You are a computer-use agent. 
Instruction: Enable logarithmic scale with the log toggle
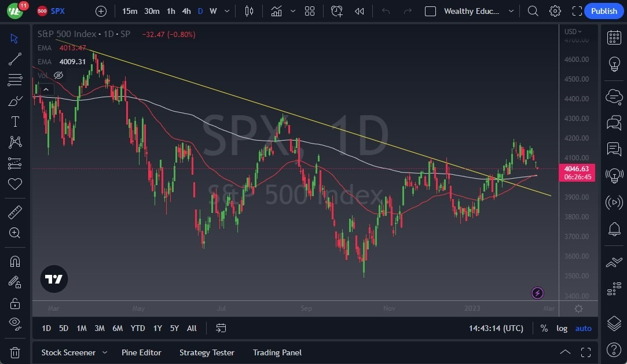(562, 328)
